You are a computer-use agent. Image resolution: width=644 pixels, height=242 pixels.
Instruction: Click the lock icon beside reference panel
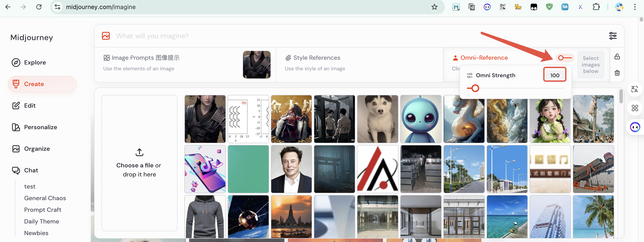click(617, 57)
